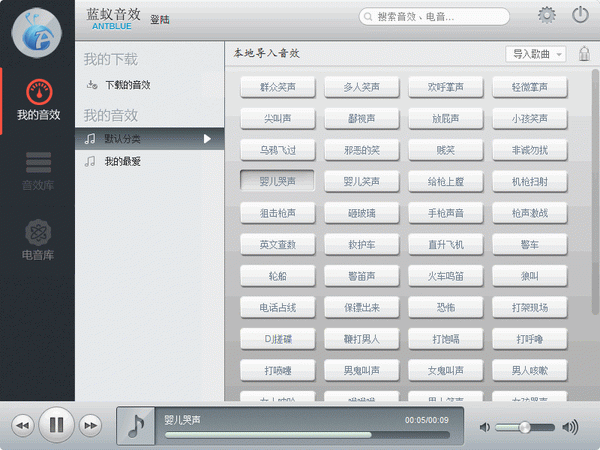The height and width of the screenshot is (450, 600).
Task: Play 恐怖 sound button
Action: click(x=446, y=307)
